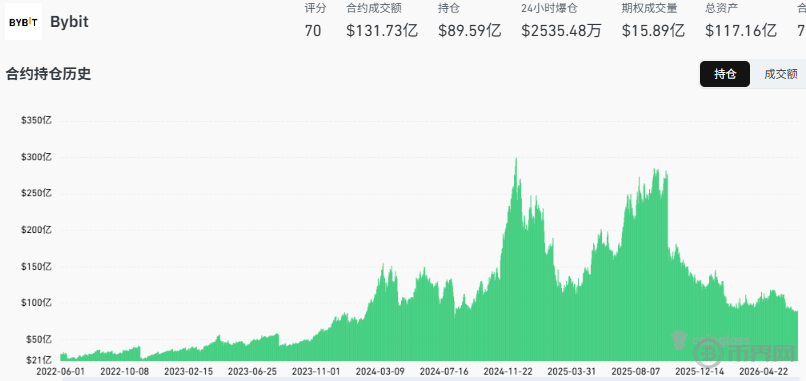The width and height of the screenshot is (806, 381).
Task: Select the 评分 value 70
Action: [x=313, y=31]
